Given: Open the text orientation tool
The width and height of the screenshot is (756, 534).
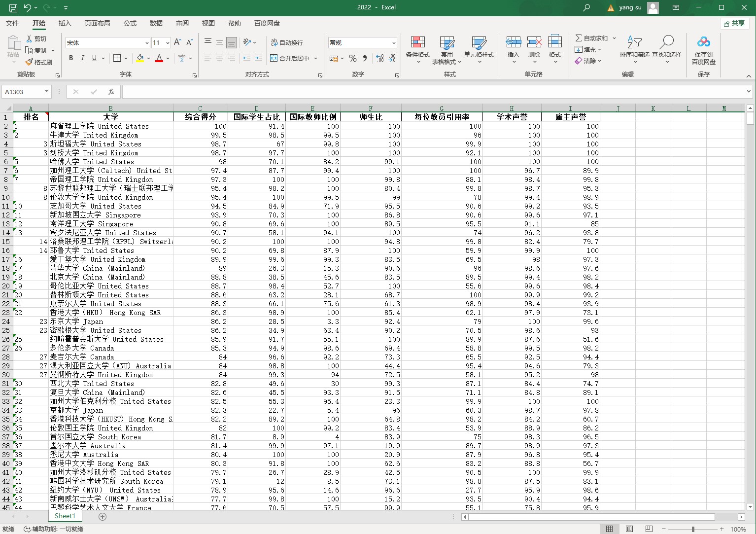Looking at the screenshot, I should [x=247, y=42].
